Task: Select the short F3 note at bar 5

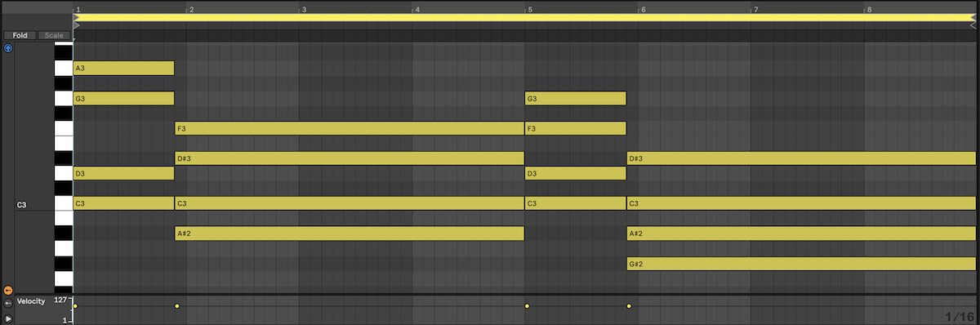Action: point(576,128)
